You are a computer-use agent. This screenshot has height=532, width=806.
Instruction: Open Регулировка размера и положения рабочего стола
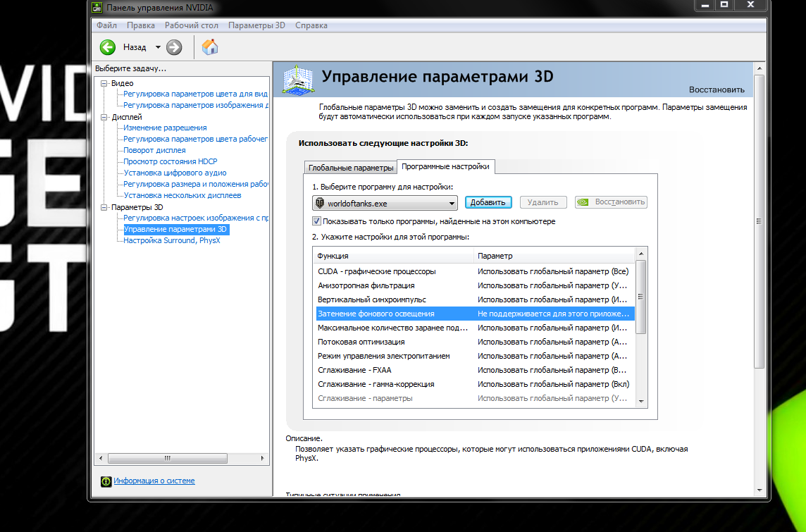(x=195, y=184)
